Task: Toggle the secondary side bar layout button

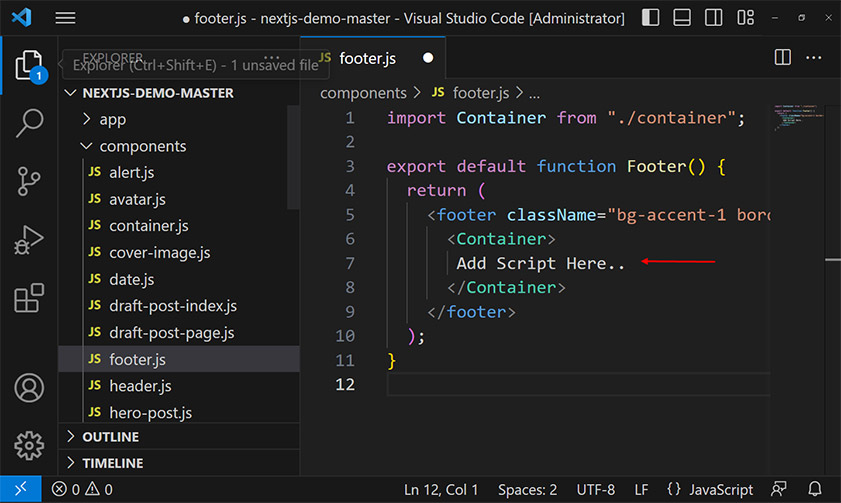Action: [x=713, y=18]
